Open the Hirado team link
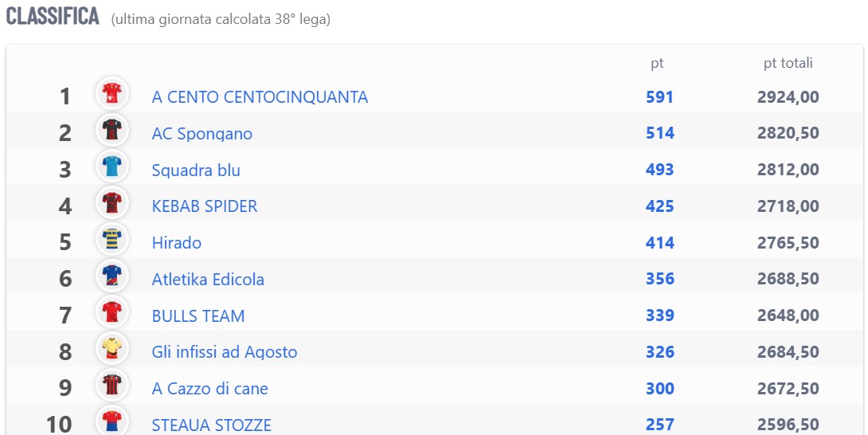868x435 pixels. coord(177,243)
